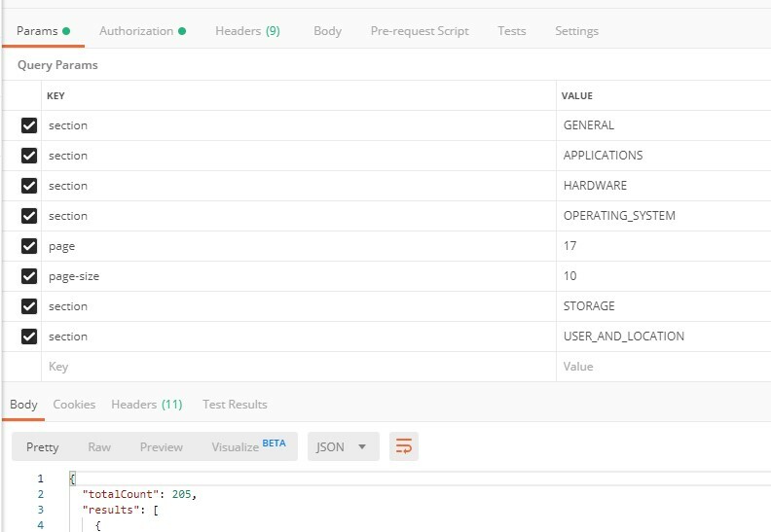Switch to the Authorization tab
Image resolution: width=771 pixels, height=532 pixels.
142,31
